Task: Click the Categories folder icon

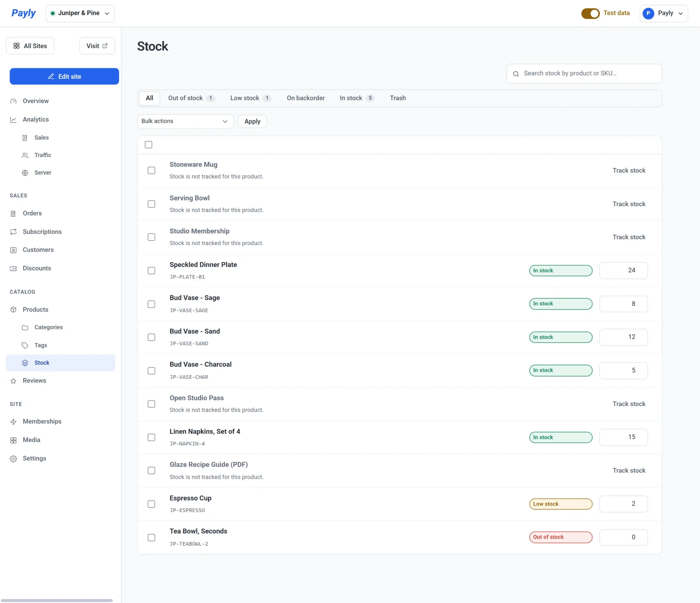Action: (x=25, y=328)
